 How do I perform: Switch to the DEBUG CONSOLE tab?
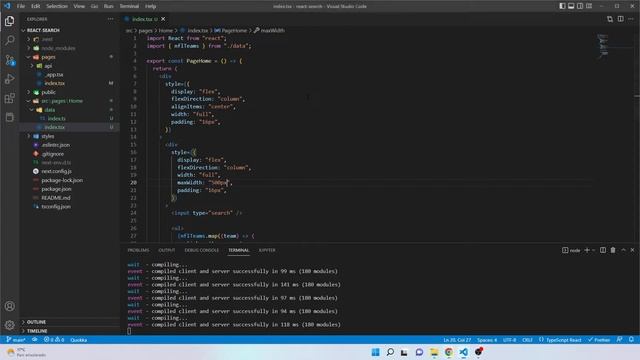tap(202, 250)
